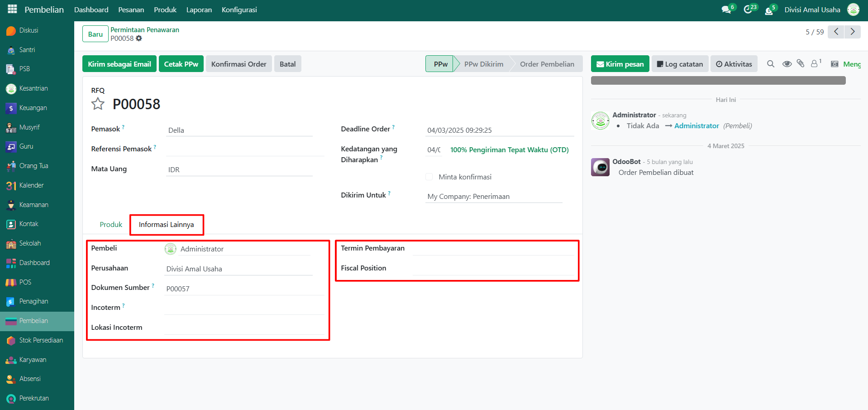Click the gear icon next to P00058

click(139, 39)
